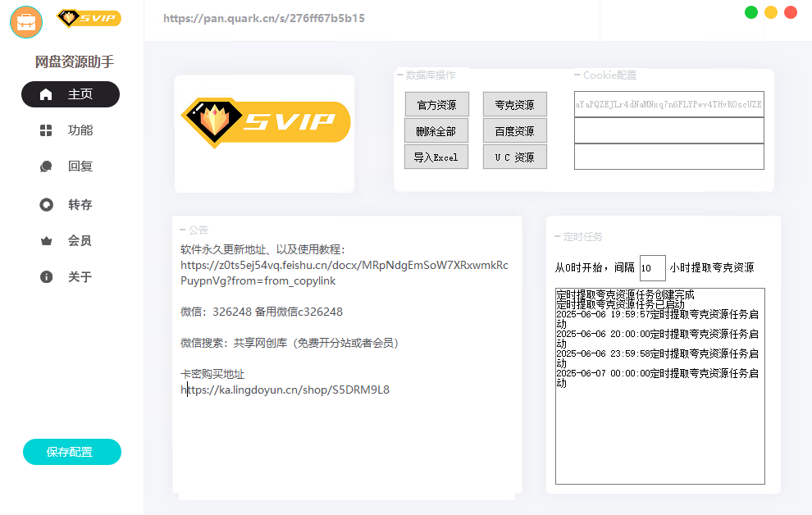Click the pan.quark.cn URL at top

pyautogui.click(x=264, y=19)
